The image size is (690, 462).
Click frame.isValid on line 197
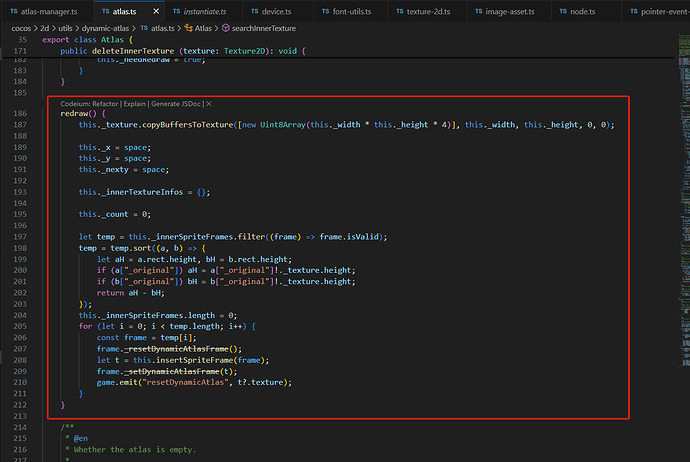[349, 237]
